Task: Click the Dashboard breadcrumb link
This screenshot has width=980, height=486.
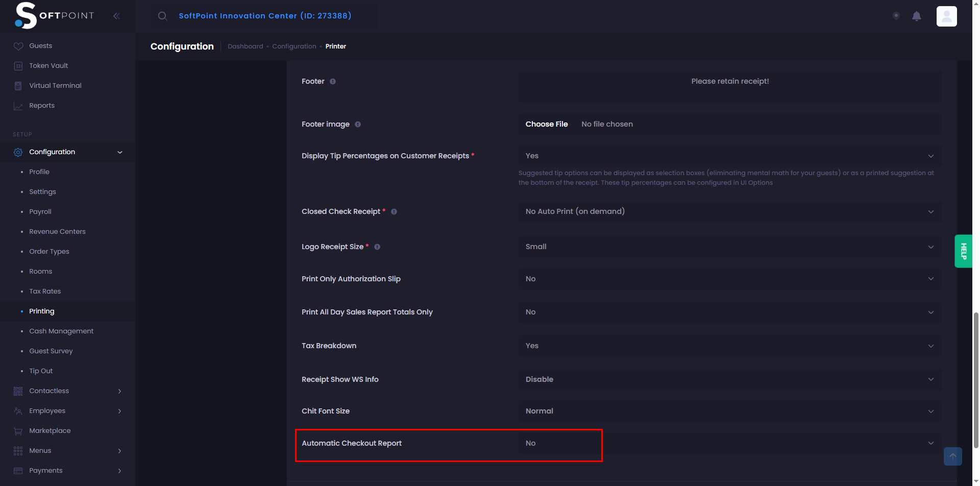Action: (x=245, y=46)
